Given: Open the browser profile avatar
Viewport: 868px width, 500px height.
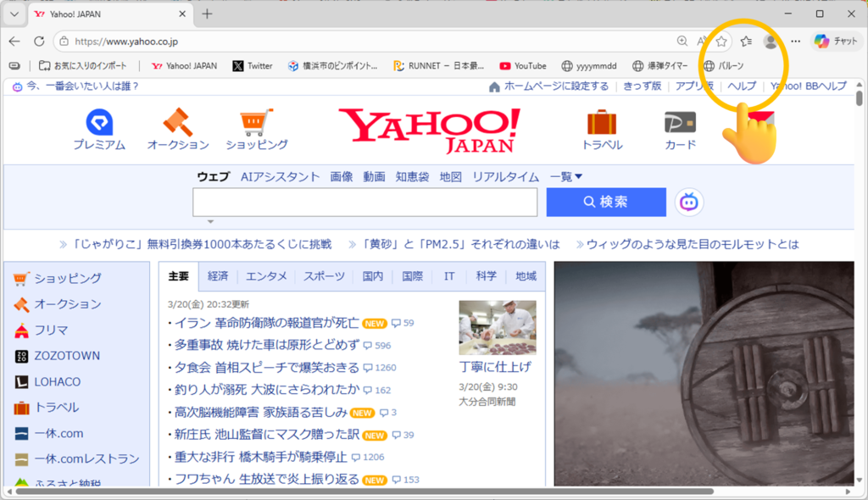Looking at the screenshot, I should point(771,42).
